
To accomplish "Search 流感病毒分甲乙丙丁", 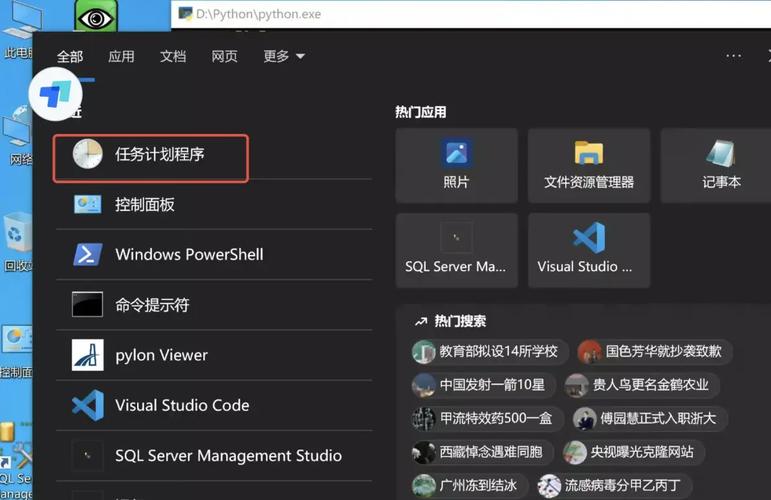I will click(614, 485).
